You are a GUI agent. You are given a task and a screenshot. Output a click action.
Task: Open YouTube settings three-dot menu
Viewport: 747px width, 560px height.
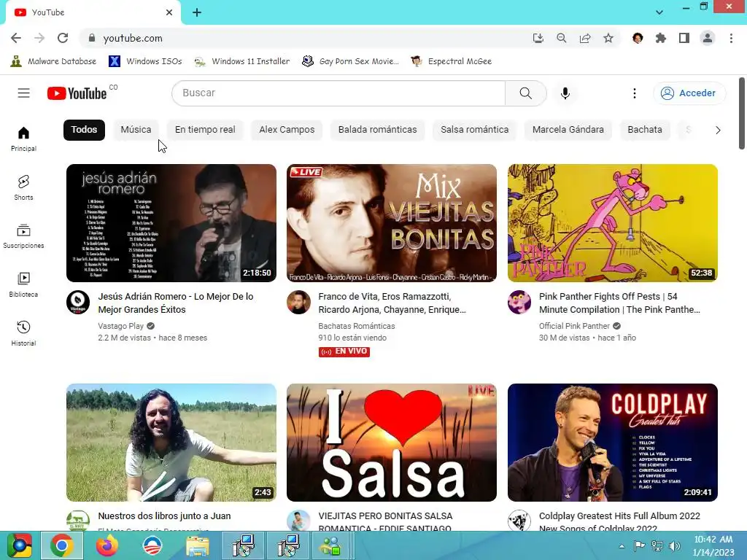(x=634, y=93)
